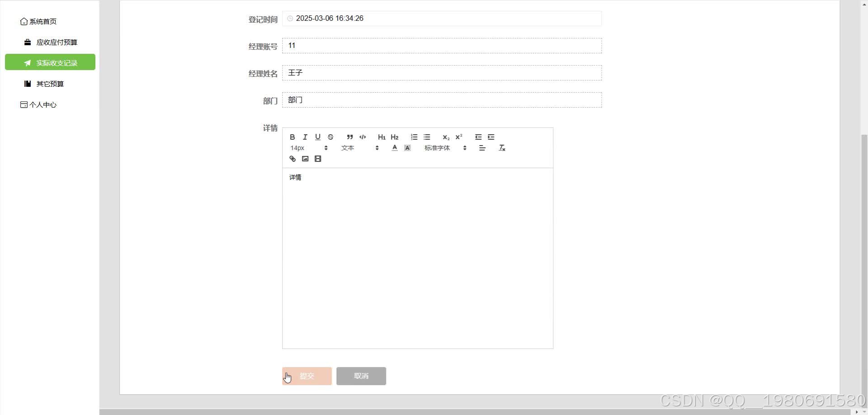Apply bold formatting in the detail editor
The image size is (868, 415).
pos(292,137)
